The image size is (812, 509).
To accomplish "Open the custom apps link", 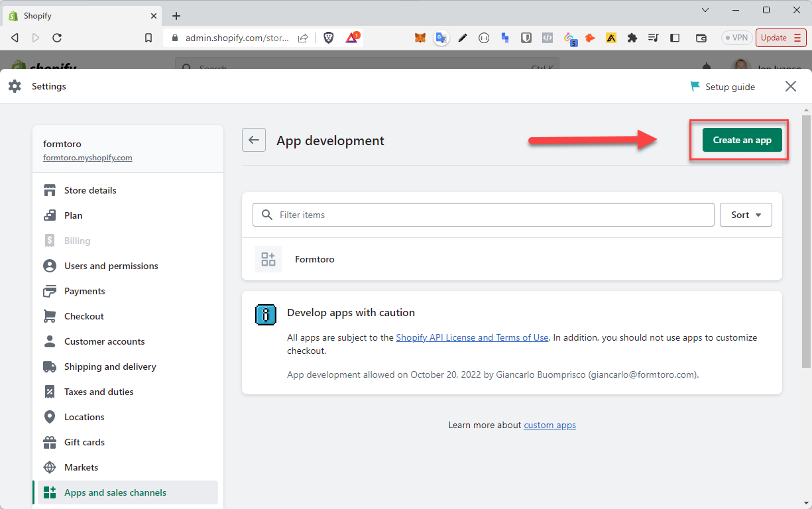I will click(x=550, y=425).
